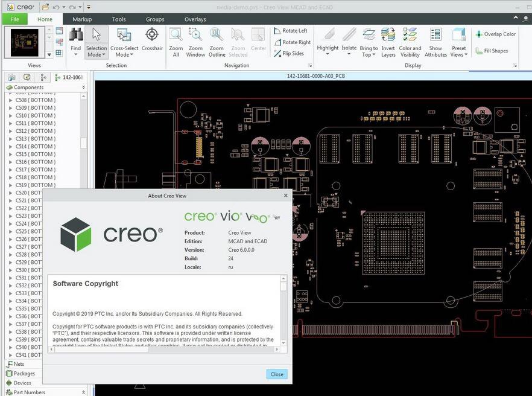The height and width of the screenshot is (396, 532).
Task: Switch to the Markup ribbon tab
Action: pos(82,19)
